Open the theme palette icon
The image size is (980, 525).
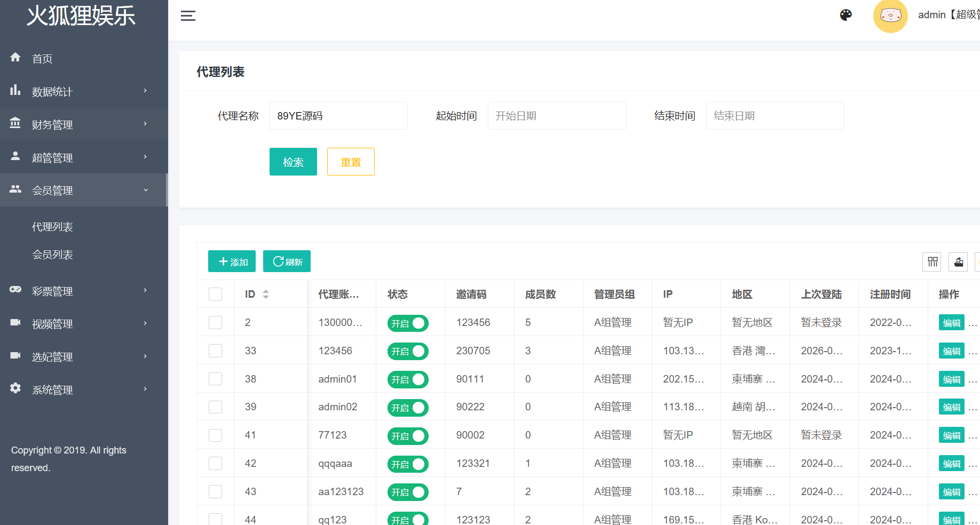846,15
